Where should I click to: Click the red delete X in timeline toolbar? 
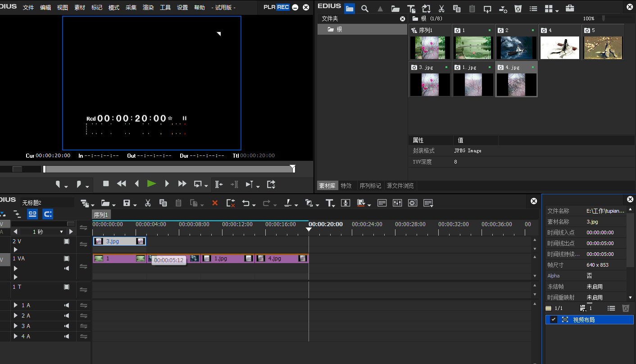[215, 203]
